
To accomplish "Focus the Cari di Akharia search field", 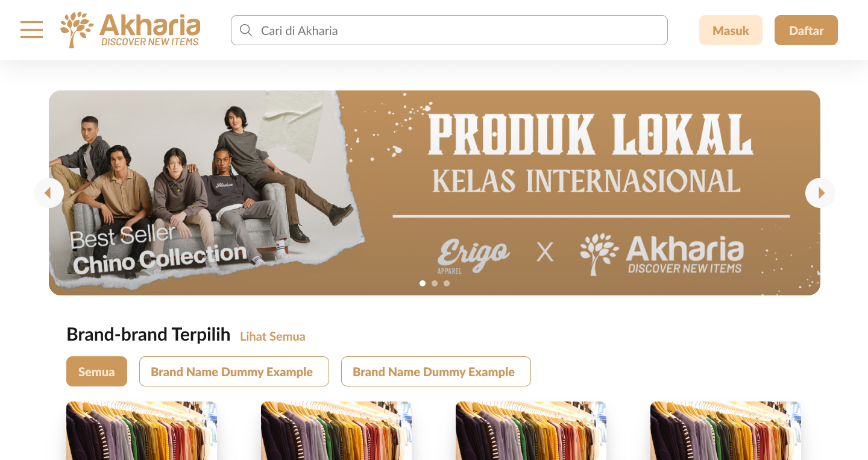I will (x=449, y=30).
